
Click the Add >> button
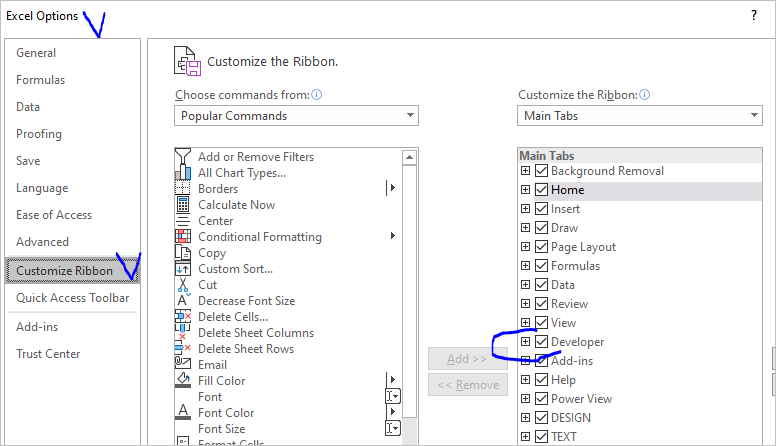[468, 358]
